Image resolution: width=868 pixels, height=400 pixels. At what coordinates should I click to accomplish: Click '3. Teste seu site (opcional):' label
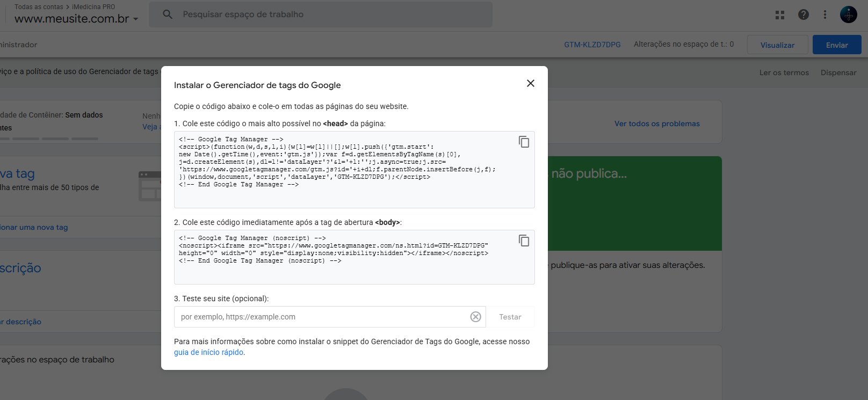click(x=221, y=299)
